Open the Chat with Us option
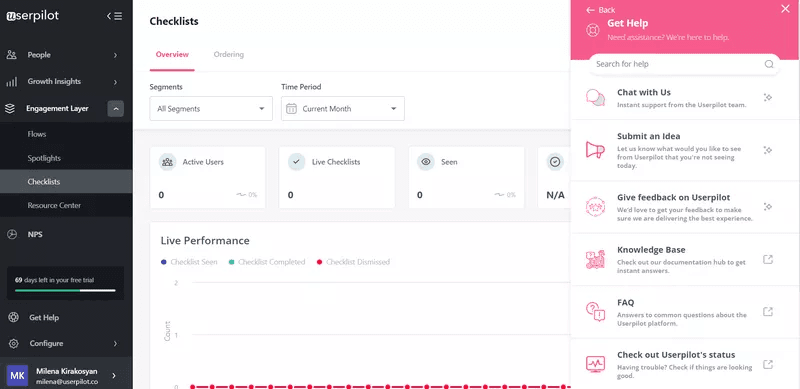 685,98
